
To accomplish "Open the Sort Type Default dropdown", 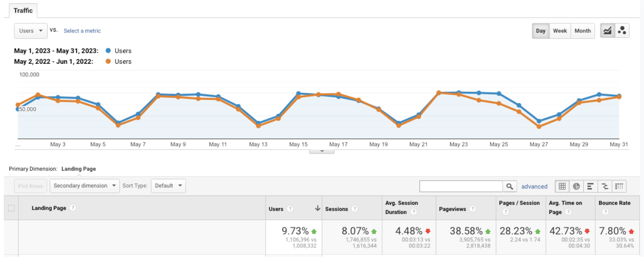I will click(x=168, y=186).
